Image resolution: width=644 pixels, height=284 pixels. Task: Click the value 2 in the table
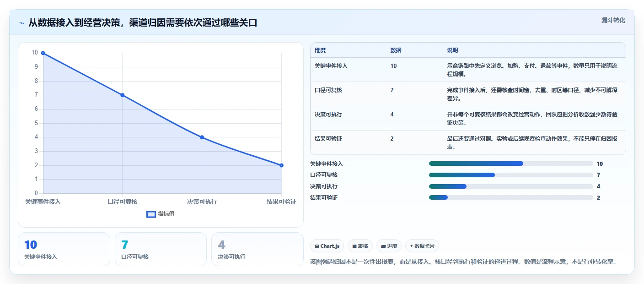click(x=392, y=139)
